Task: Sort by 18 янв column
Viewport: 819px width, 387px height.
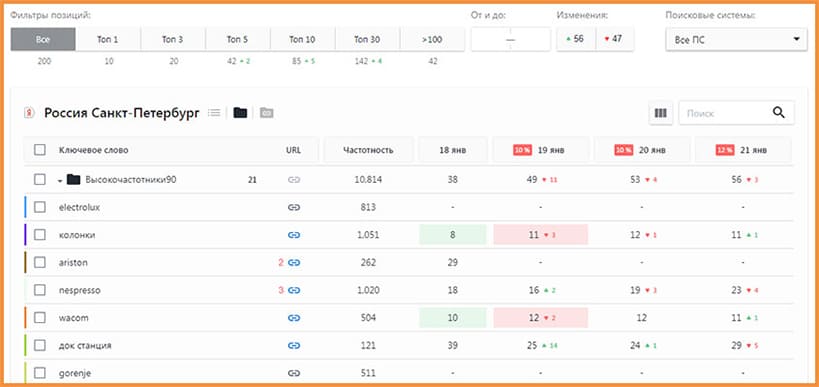Action: 452,150
